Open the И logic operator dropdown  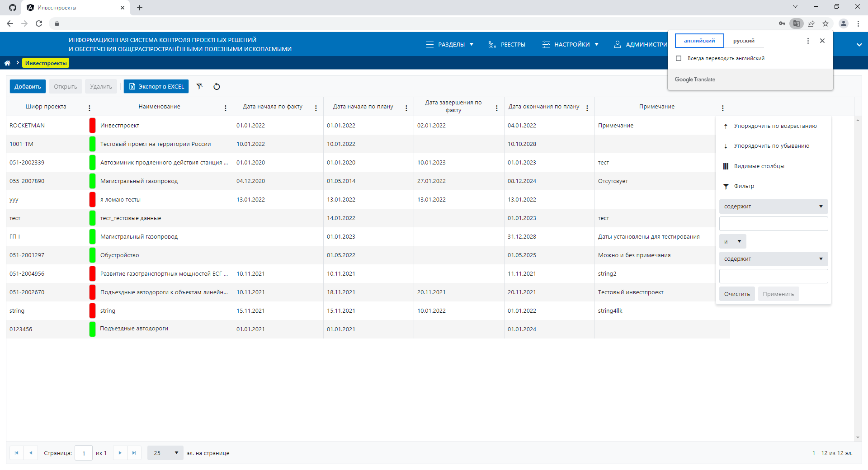tap(732, 241)
